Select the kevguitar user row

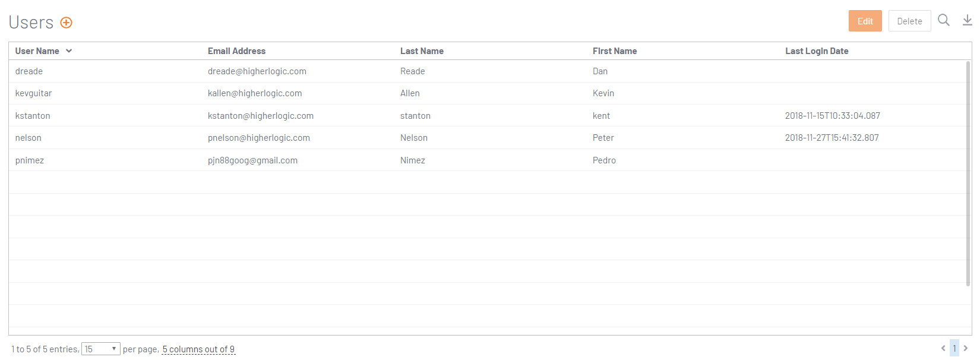coord(487,93)
